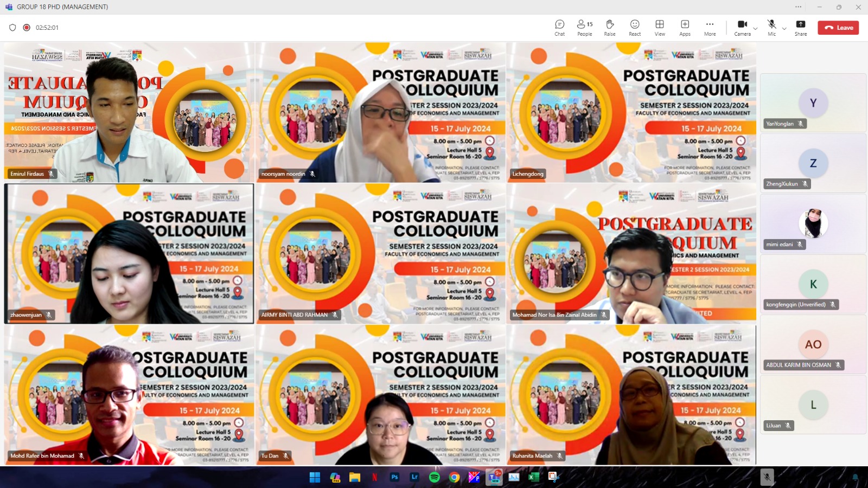This screenshot has height=488, width=868.
Task: Raise your hand in the meeting
Action: pyautogui.click(x=610, y=28)
